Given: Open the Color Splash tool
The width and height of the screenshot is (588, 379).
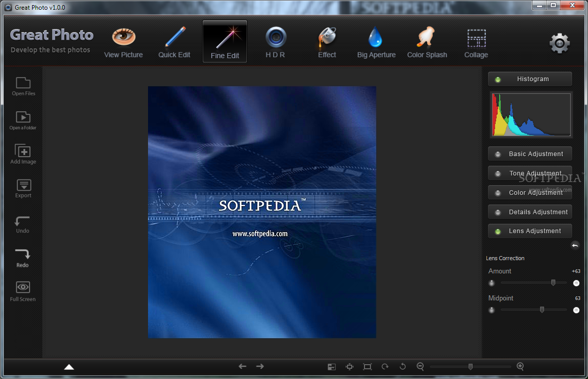Looking at the screenshot, I should click(427, 42).
